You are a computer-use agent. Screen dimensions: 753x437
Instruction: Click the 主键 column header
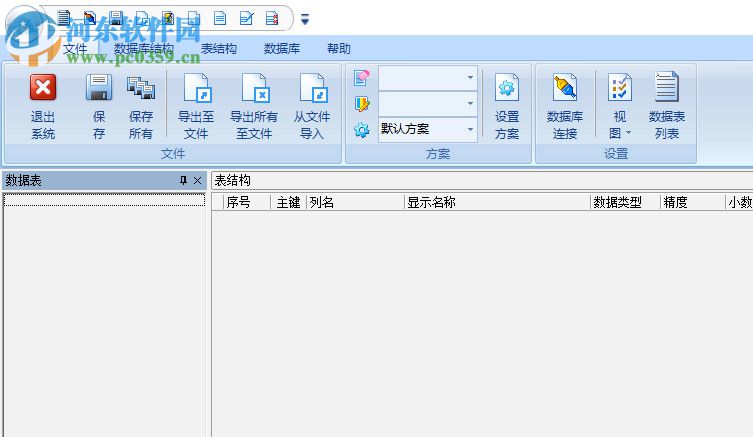tap(289, 203)
